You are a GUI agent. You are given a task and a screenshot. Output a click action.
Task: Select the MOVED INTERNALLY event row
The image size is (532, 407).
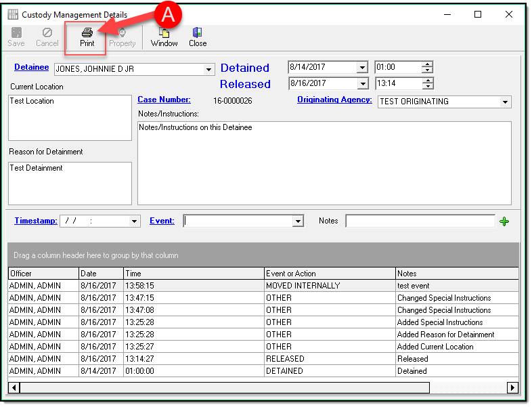[303, 286]
